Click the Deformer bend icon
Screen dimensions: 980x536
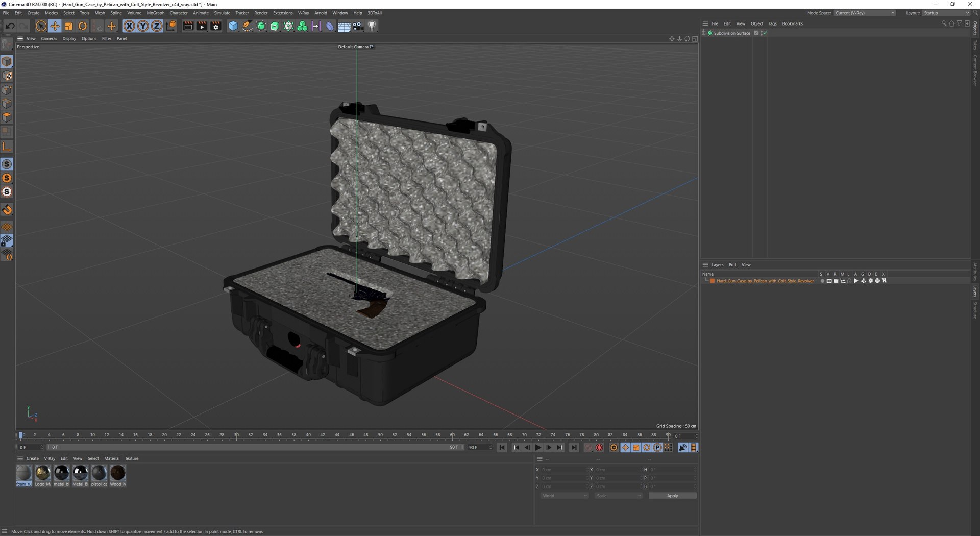[x=330, y=26]
